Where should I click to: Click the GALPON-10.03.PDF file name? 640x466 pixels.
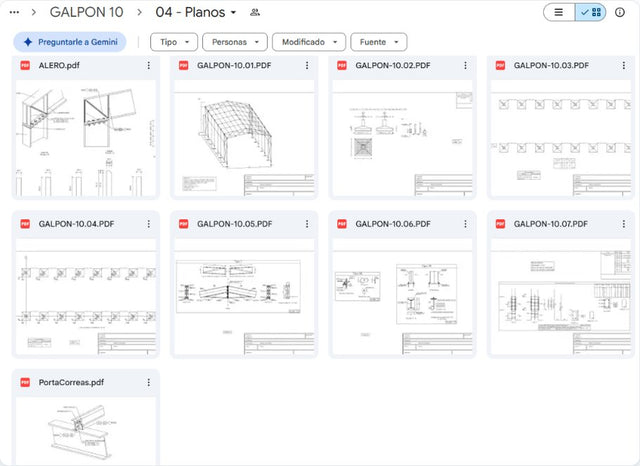551,65
